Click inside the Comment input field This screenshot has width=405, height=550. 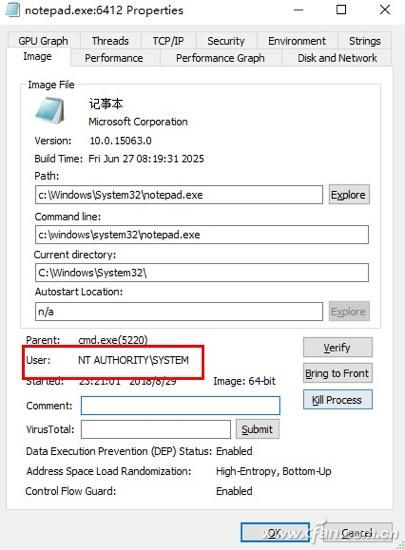point(181,405)
